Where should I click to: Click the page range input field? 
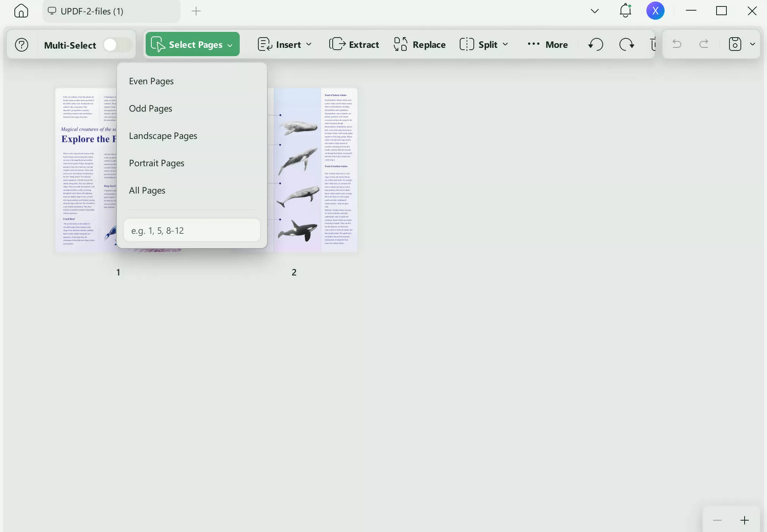point(192,230)
